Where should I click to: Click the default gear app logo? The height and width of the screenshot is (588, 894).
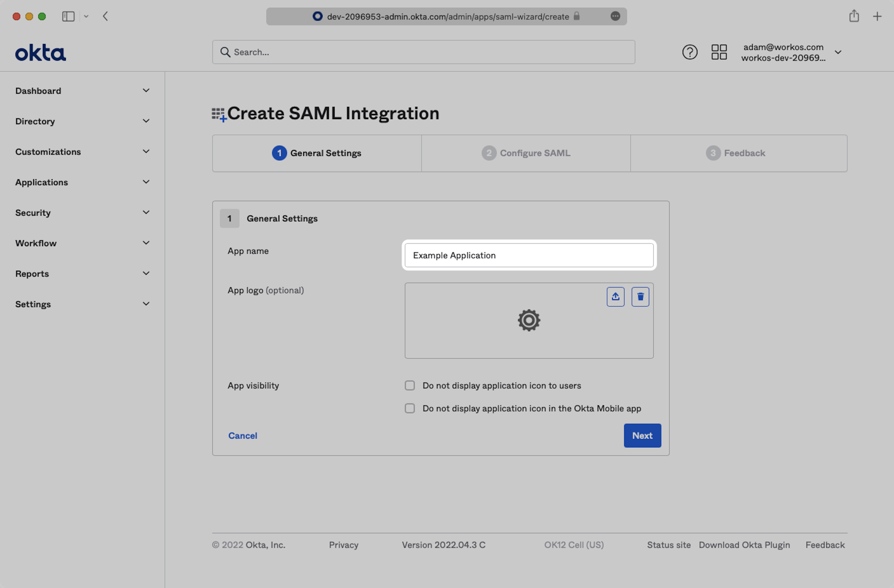tap(528, 320)
